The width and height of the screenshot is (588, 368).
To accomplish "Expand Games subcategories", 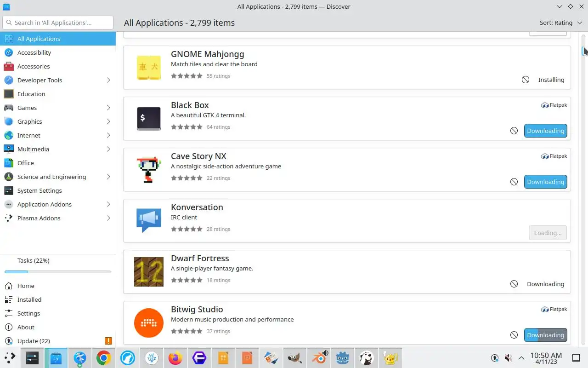I will 108,108.
